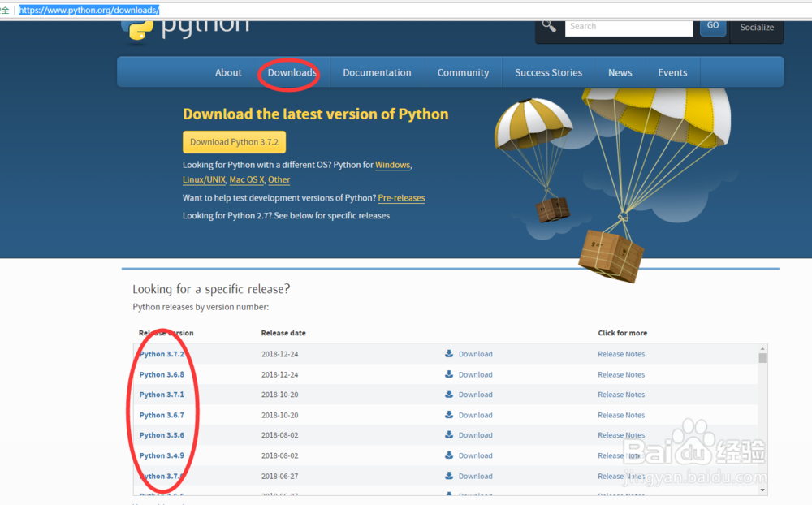
Task: Click the download icon for Python 3.5.6
Action: 449,435
